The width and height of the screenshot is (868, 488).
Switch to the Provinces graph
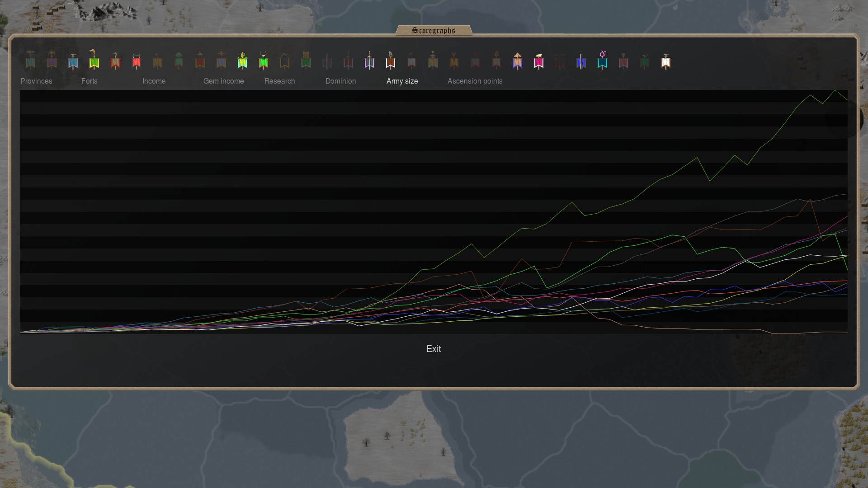pos(36,81)
